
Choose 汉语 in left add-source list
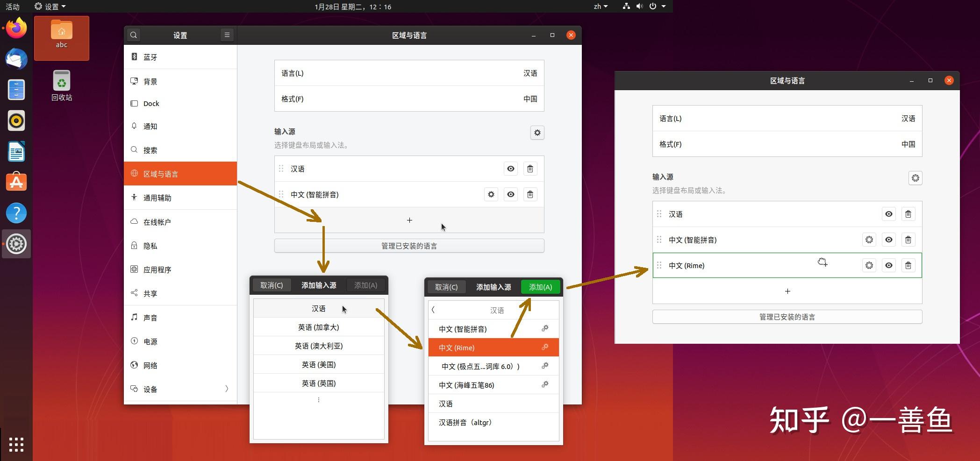click(x=319, y=308)
